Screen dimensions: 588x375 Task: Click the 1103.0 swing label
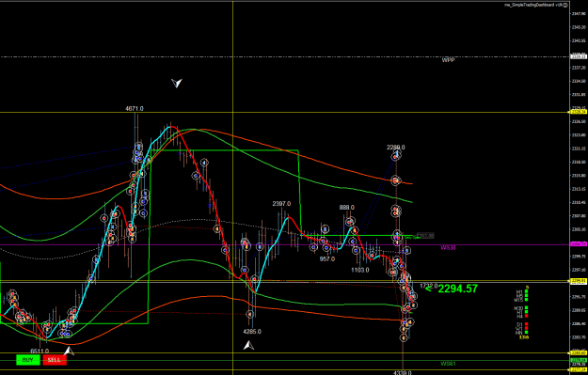pos(360,270)
